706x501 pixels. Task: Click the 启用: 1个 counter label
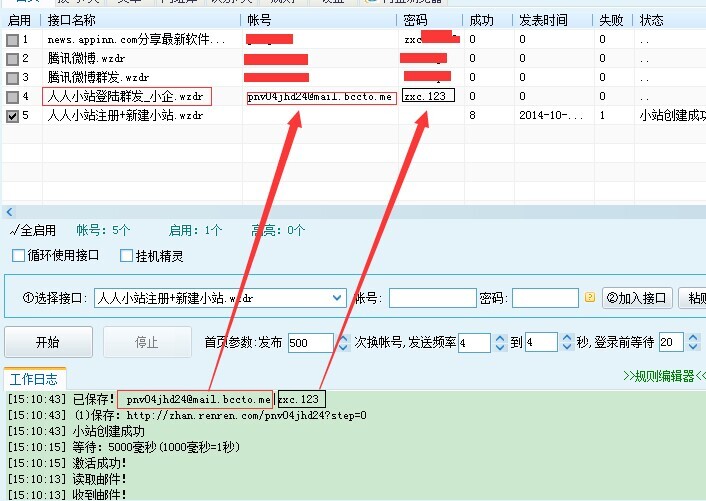(195, 230)
